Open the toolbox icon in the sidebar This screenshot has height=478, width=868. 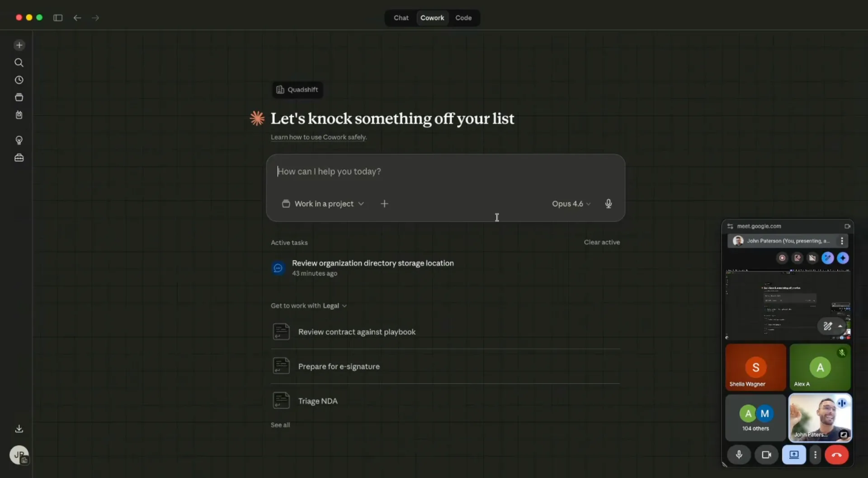click(19, 158)
